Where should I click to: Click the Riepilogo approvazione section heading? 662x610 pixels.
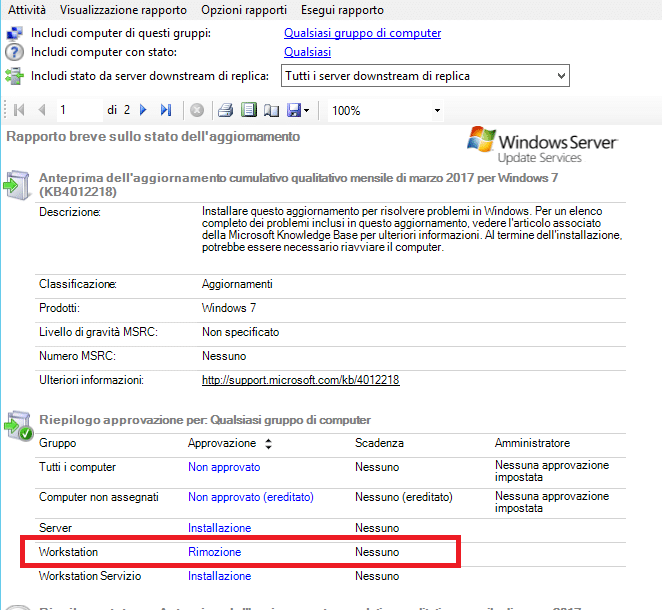[205, 420]
